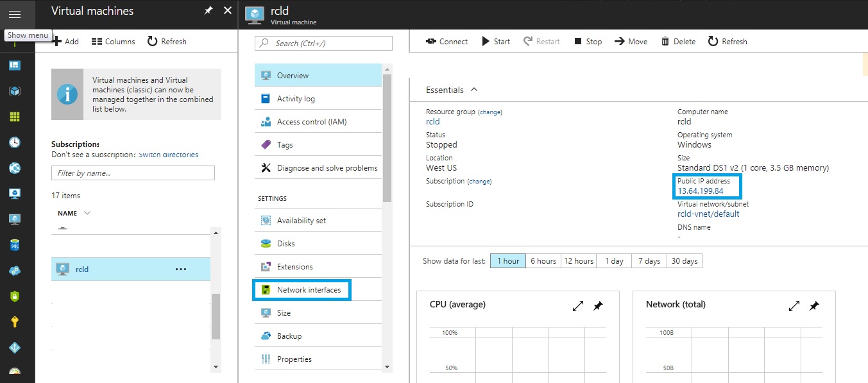
Task: Click the settings menu vertical scrollbar
Action: tap(387, 138)
